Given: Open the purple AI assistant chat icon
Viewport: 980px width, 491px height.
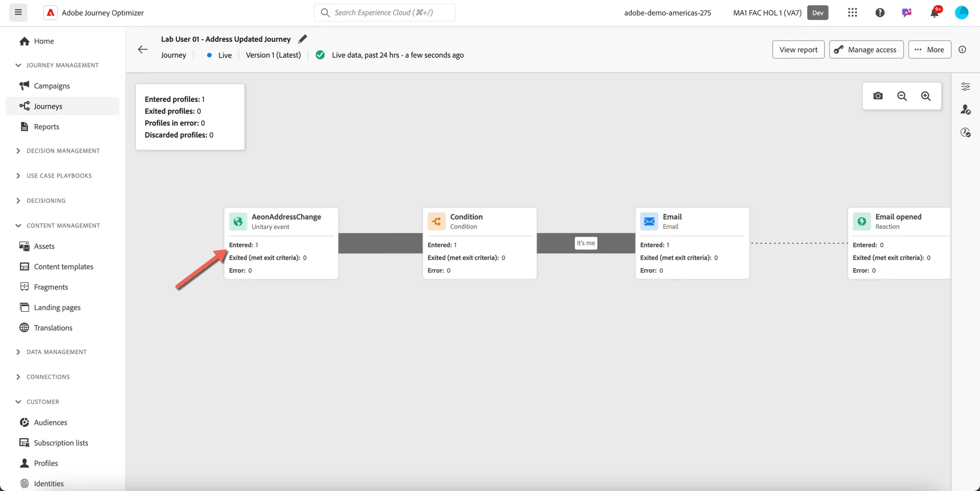Looking at the screenshot, I should tap(907, 12).
